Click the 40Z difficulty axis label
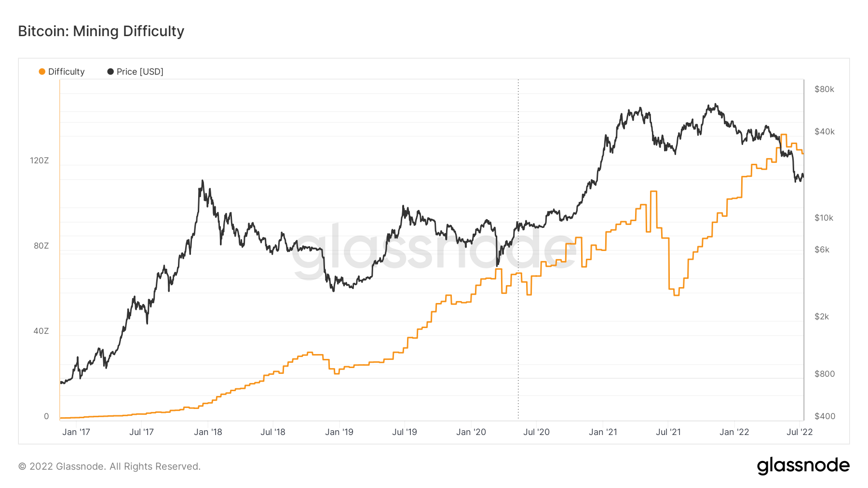Screen dimensions: 868x488 [x=41, y=331]
